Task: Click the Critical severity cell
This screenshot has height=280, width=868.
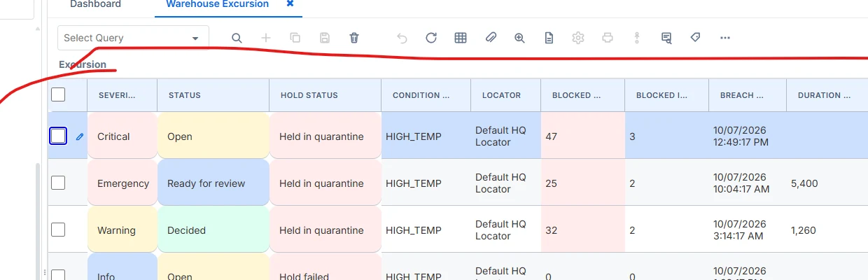Action: [x=122, y=135]
